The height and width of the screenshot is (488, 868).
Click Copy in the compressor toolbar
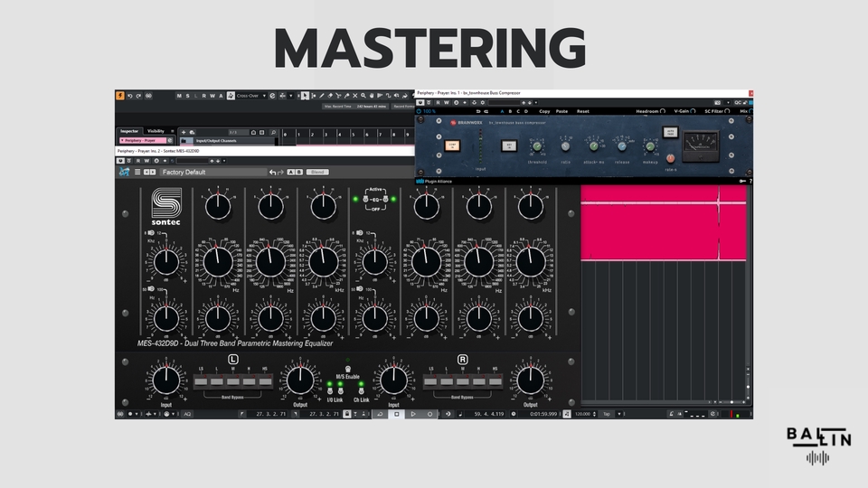tap(544, 111)
